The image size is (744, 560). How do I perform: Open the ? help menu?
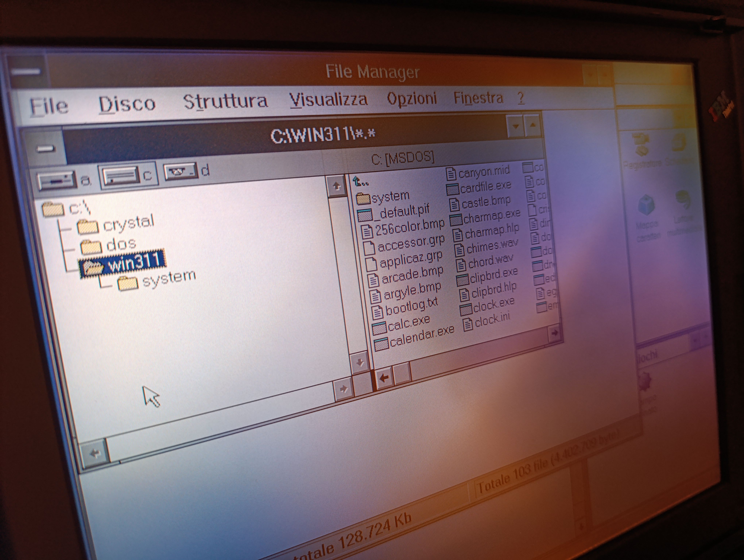tap(521, 98)
